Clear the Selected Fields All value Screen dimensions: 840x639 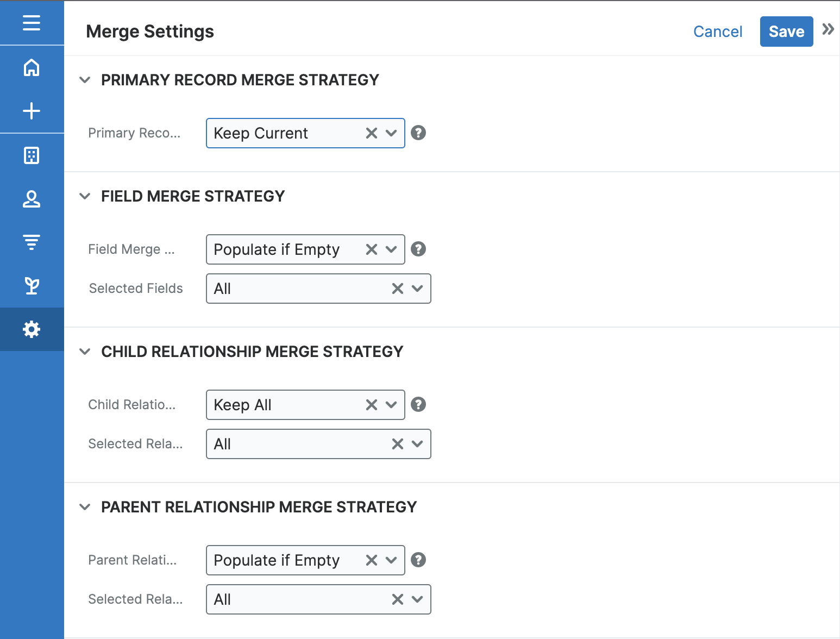(398, 289)
